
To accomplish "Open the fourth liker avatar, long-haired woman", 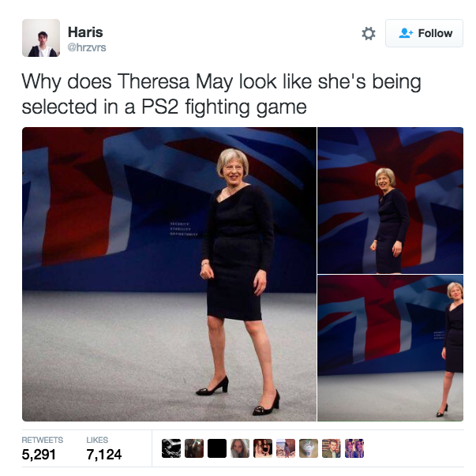I will point(240,448).
